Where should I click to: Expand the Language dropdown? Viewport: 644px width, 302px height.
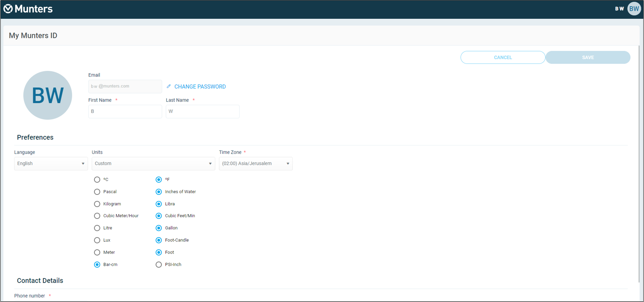[x=51, y=164]
